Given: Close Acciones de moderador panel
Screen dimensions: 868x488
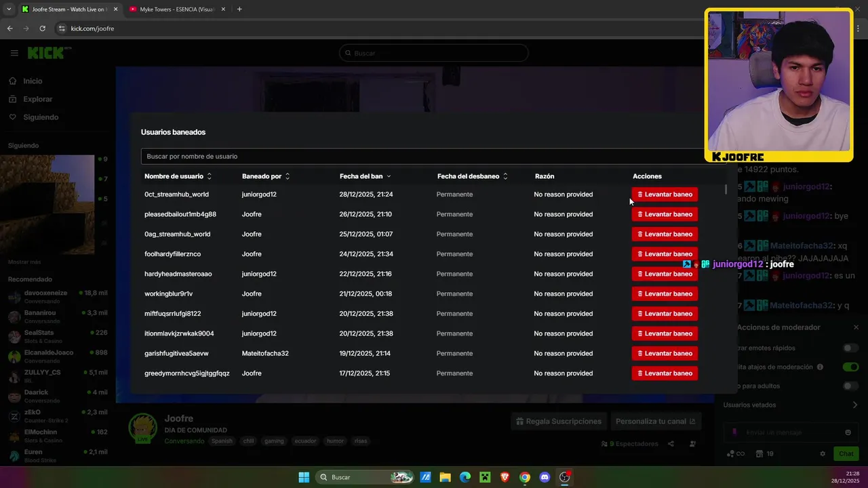Looking at the screenshot, I should point(856,327).
